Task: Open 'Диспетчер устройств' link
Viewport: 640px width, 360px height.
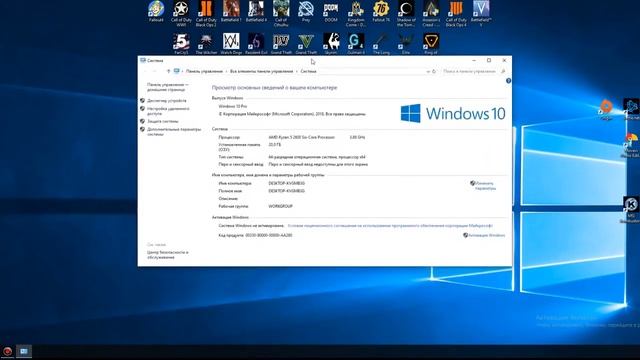Action: coord(167,100)
